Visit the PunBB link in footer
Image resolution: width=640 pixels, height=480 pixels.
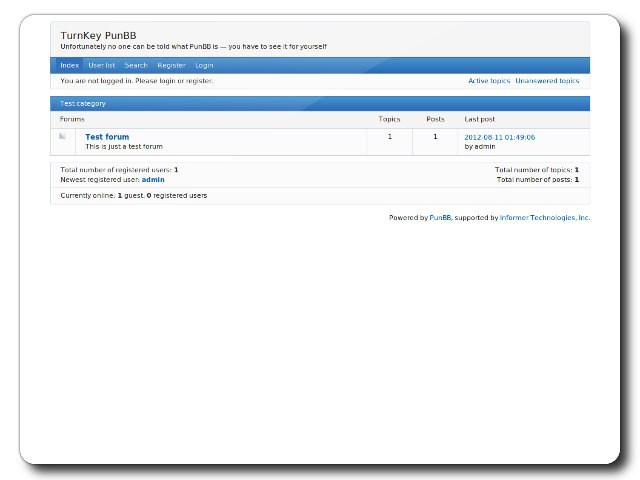point(440,217)
